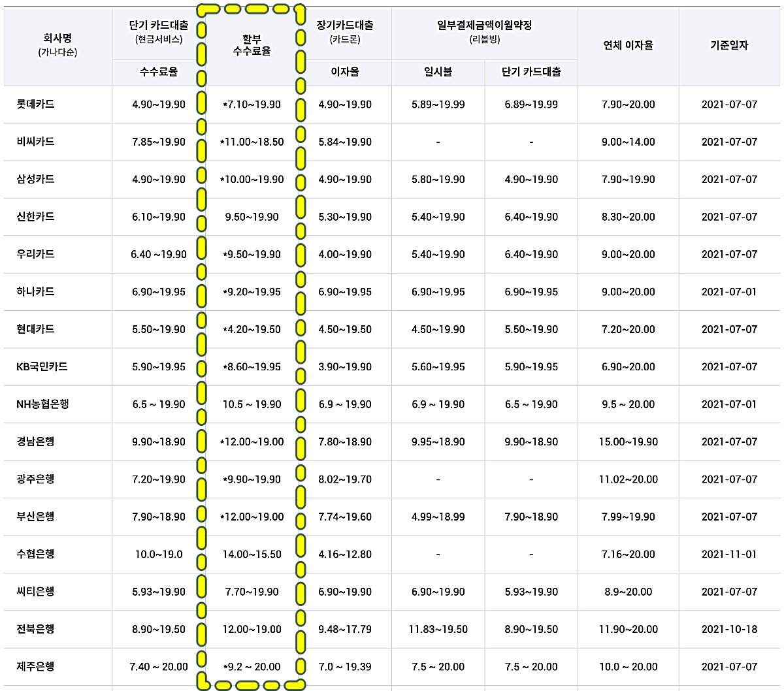Click 하나카드 reference date 2021-07-01

[729, 292]
